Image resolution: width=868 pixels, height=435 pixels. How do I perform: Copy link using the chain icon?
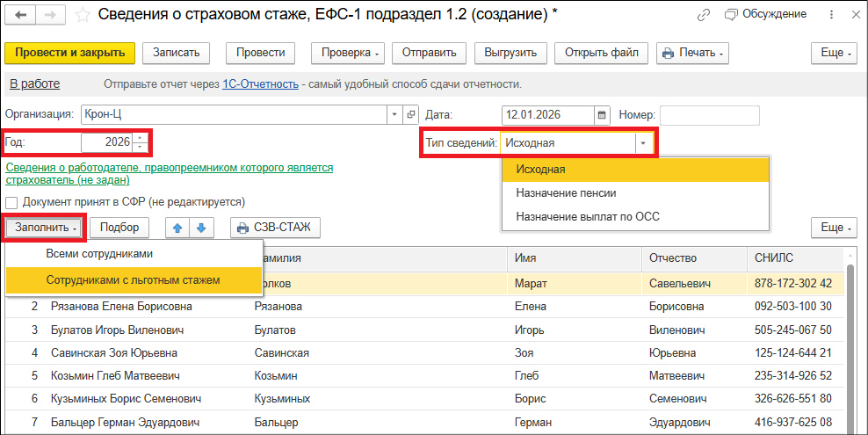coord(703,15)
